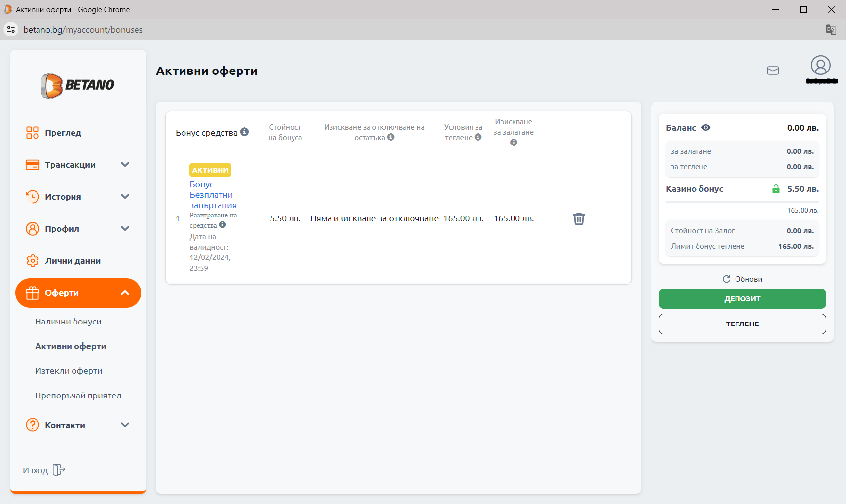This screenshot has height=504, width=846.
Task: Expand the Контакти menu chevron
Action: (125, 425)
